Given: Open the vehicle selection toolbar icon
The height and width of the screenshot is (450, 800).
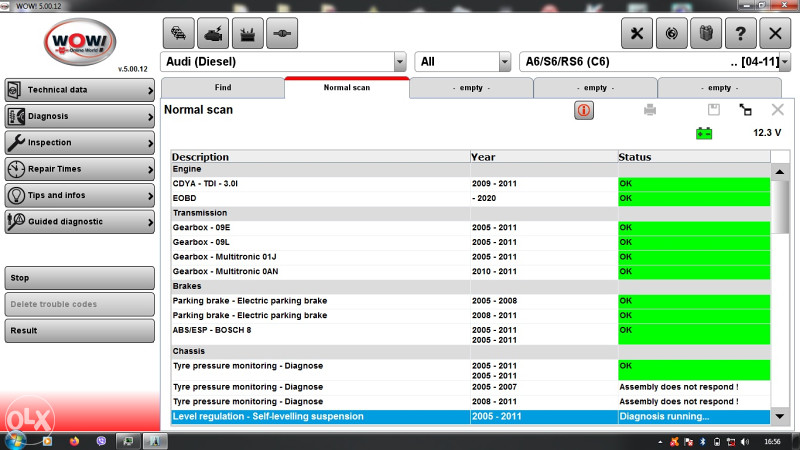Looking at the screenshot, I should [179, 33].
